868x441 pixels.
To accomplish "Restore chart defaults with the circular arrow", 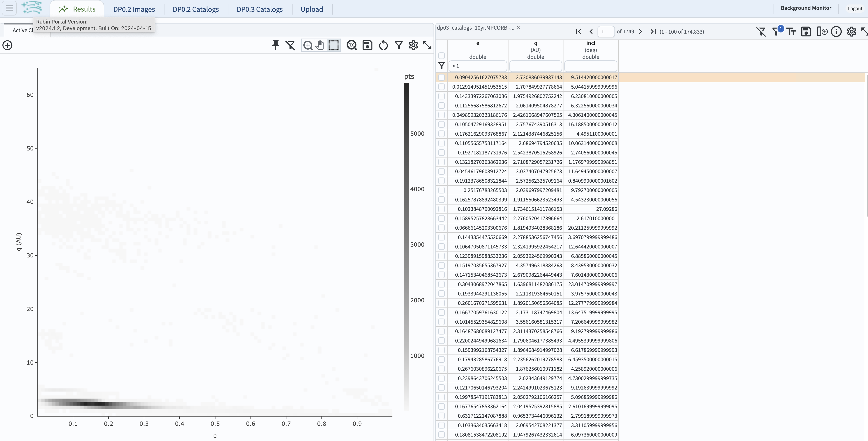I will click(x=383, y=45).
